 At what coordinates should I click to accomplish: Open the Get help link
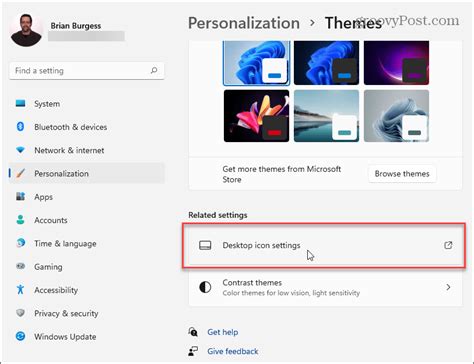tap(223, 332)
